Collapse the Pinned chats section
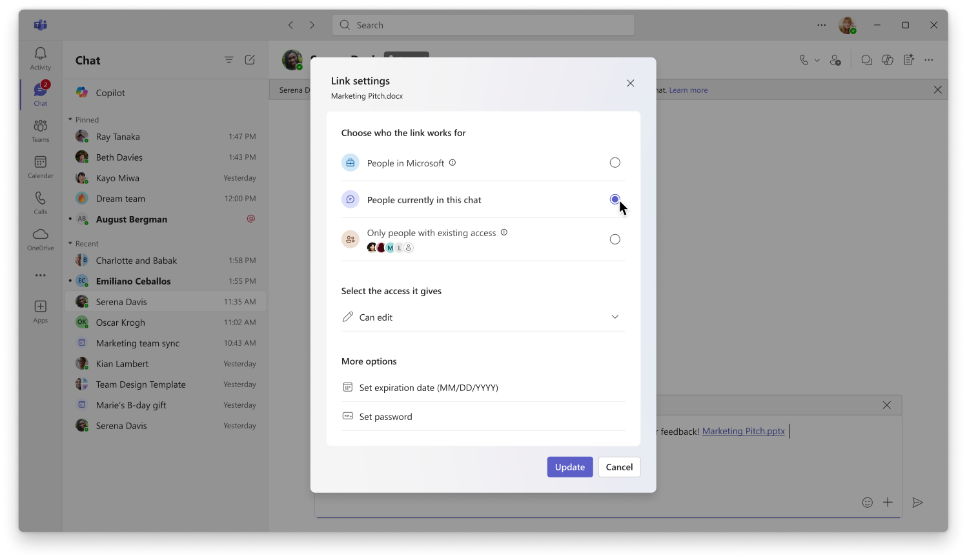 coord(69,119)
